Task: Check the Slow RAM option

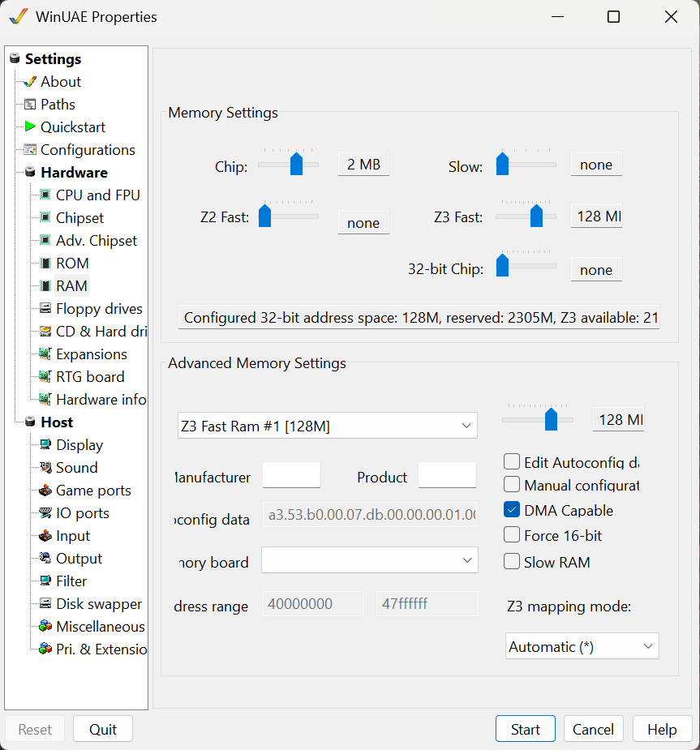Action: [x=512, y=562]
